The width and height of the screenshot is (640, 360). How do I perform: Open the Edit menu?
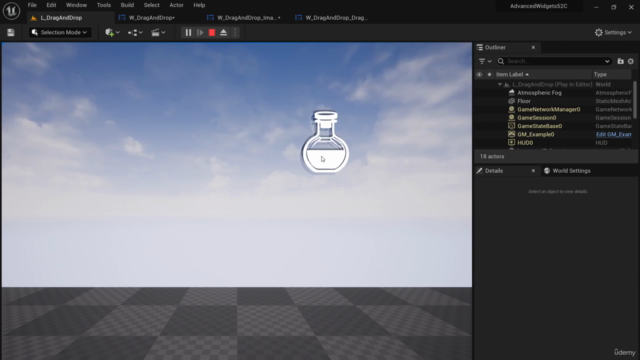coord(51,5)
